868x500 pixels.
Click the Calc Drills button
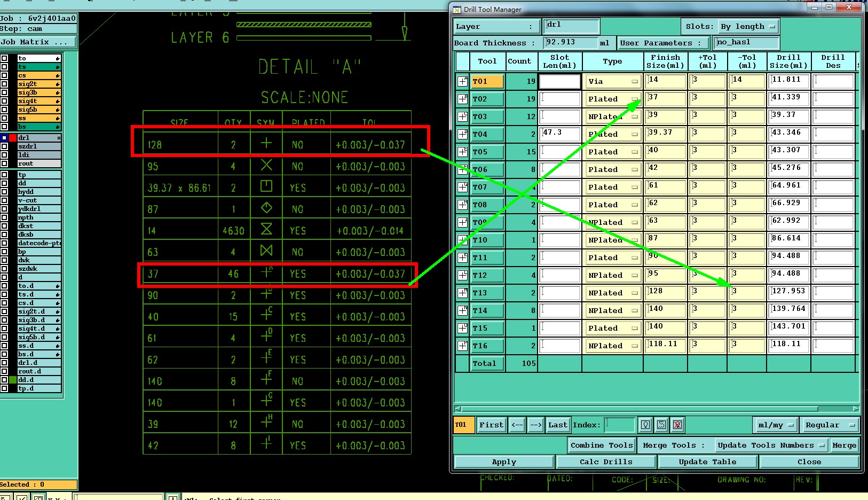[606, 462]
